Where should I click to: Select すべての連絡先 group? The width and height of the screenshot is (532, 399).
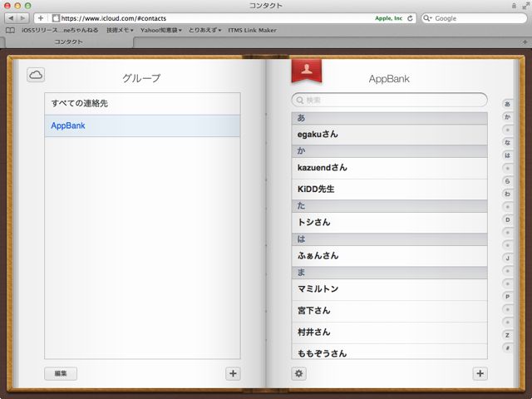142,103
